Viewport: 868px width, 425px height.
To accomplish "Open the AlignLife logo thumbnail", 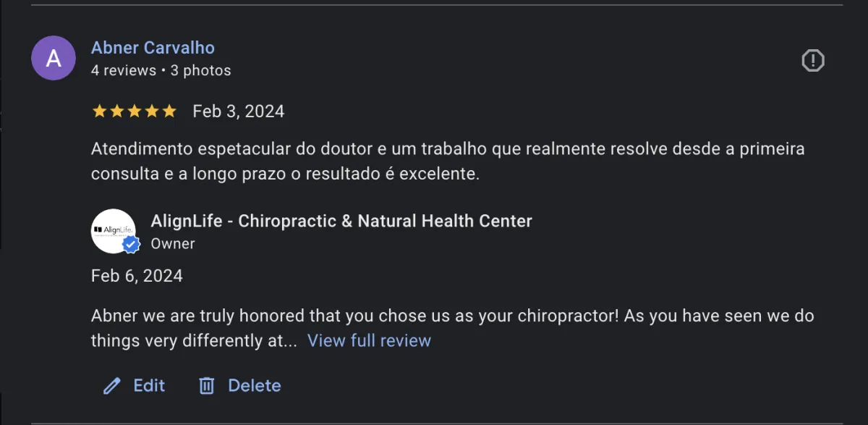I will tap(112, 230).
